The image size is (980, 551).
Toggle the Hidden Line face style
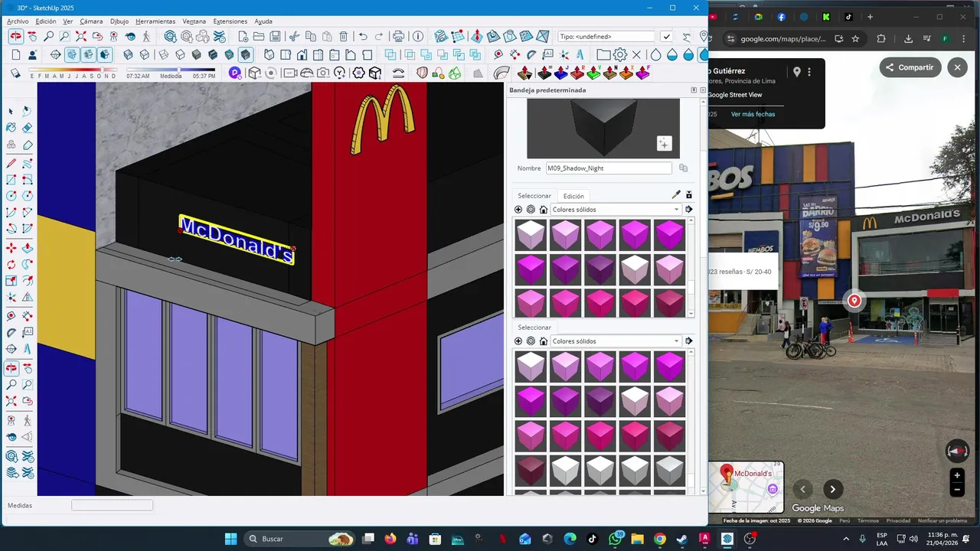(x=180, y=54)
